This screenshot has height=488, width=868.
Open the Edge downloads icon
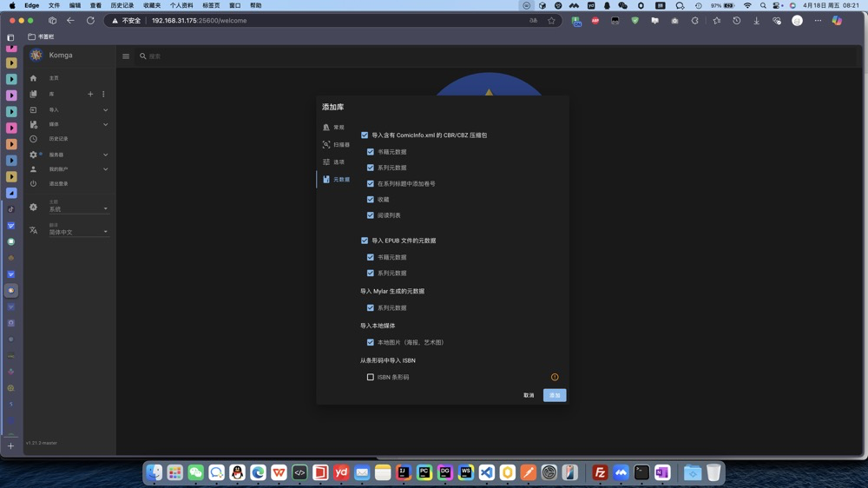point(756,21)
